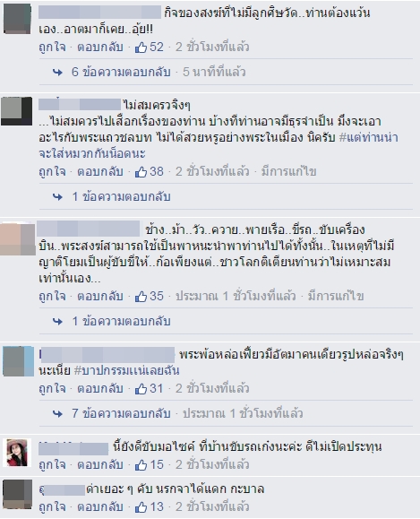Click thumbs-up icon showing 52 likes
The width and height of the screenshot is (420, 519).
click(141, 48)
